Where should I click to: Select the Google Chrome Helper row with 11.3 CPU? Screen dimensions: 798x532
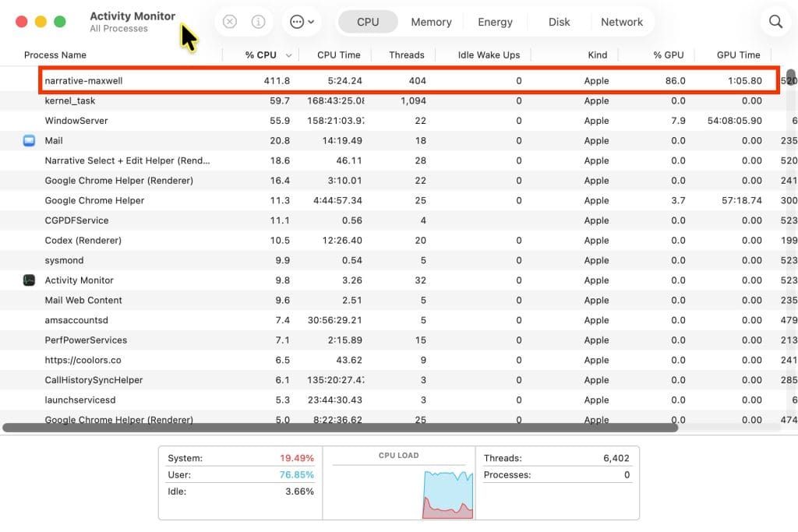coord(399,200)
